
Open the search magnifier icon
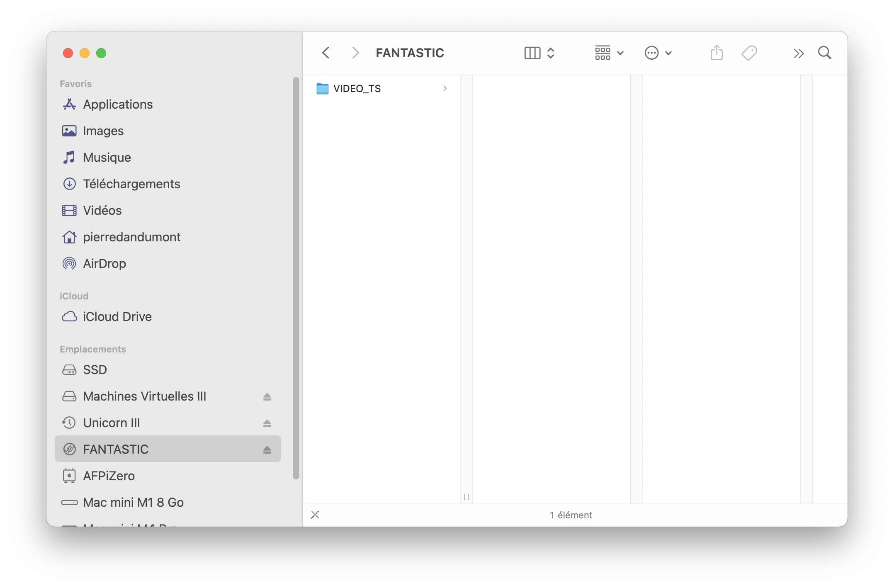point(824,53)
